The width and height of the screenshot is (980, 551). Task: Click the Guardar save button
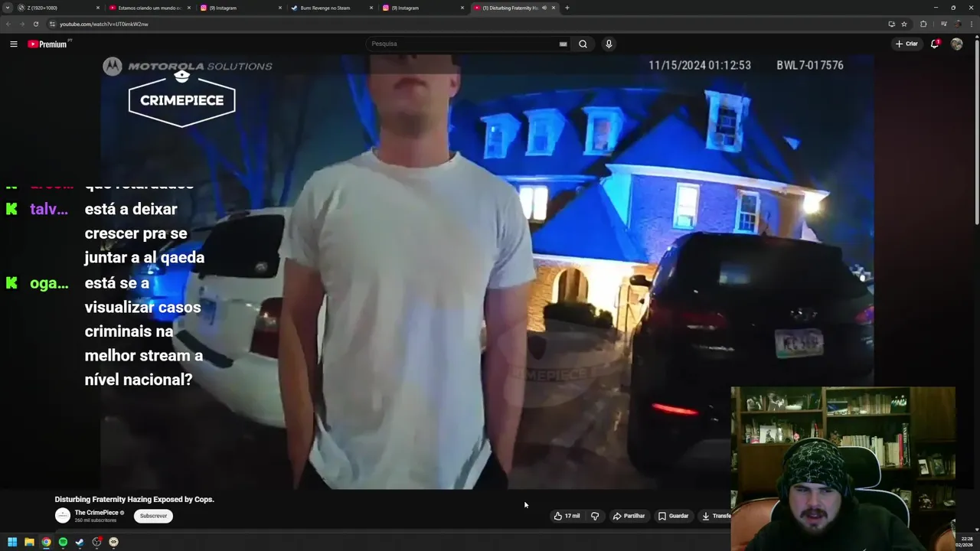click(674, 516)
